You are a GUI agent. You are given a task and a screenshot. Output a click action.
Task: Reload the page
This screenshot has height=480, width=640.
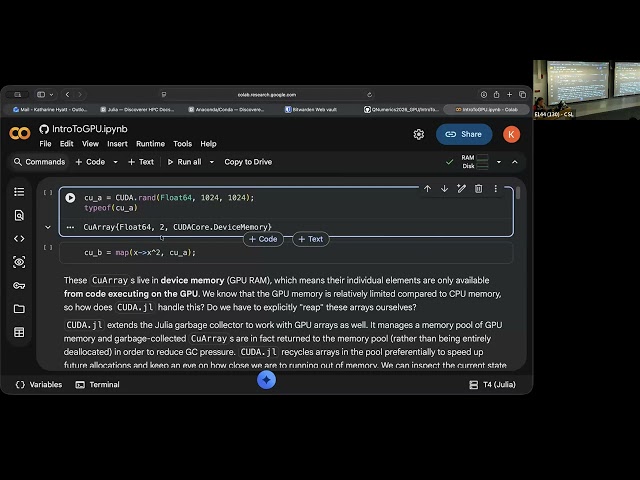(x=369, y=94)
